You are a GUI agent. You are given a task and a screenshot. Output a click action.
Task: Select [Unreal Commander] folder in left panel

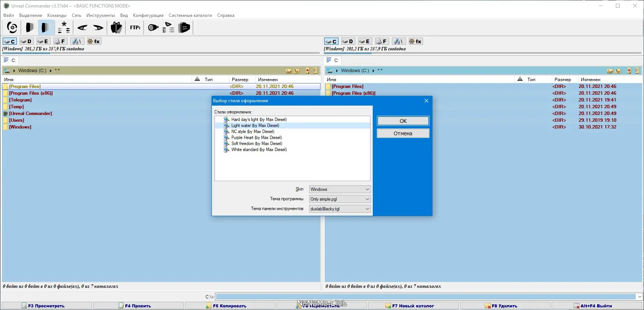[30, 113]
